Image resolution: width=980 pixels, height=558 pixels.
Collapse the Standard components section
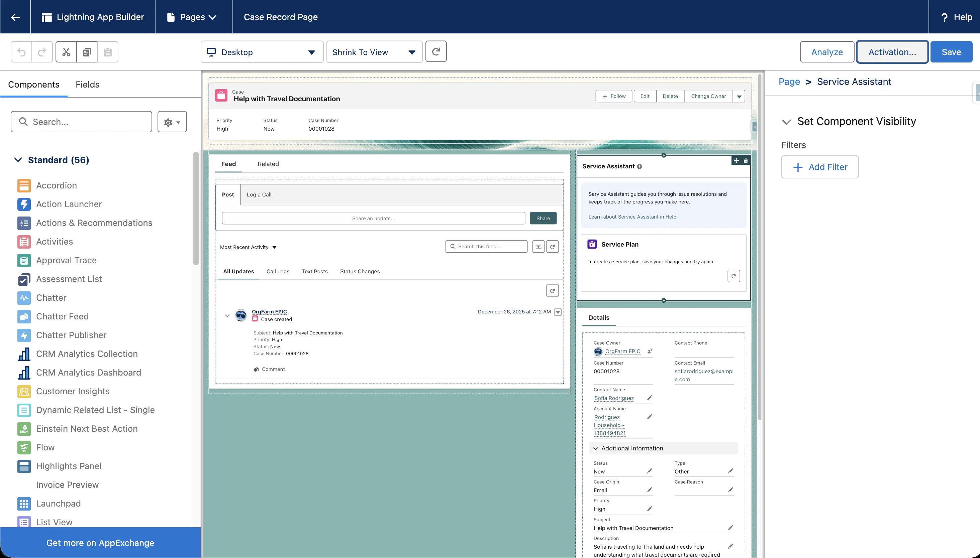coord(18,160)
